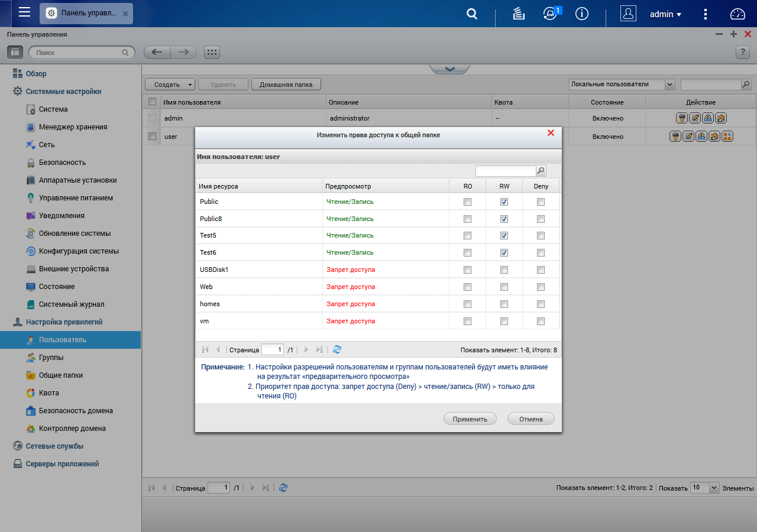Select Группы in the sidebar
Image resolution: width=757 pixels, height=532 pixels.
tap(51, 358)
